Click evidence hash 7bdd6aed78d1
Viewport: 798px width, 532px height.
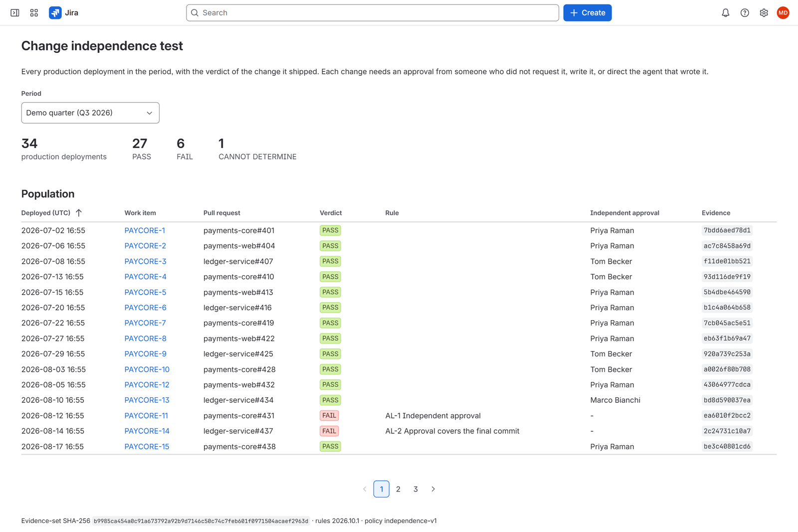(727, 230)
